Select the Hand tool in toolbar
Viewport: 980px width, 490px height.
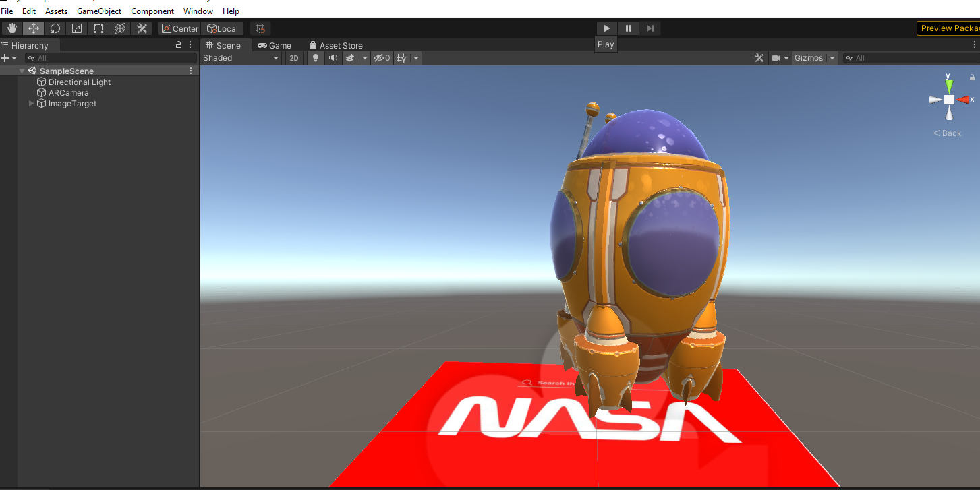[11, 28]
